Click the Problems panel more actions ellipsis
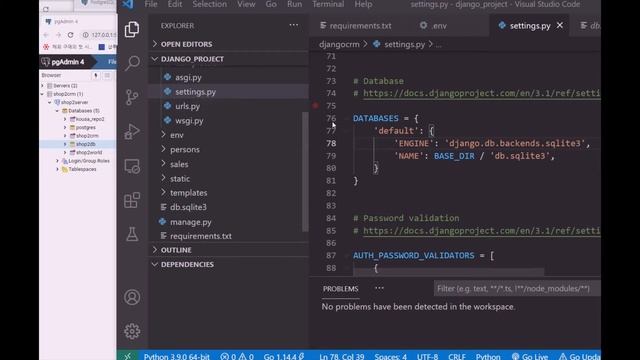The width and height of the screenshot is (640, 360). (x=379, y=288)
